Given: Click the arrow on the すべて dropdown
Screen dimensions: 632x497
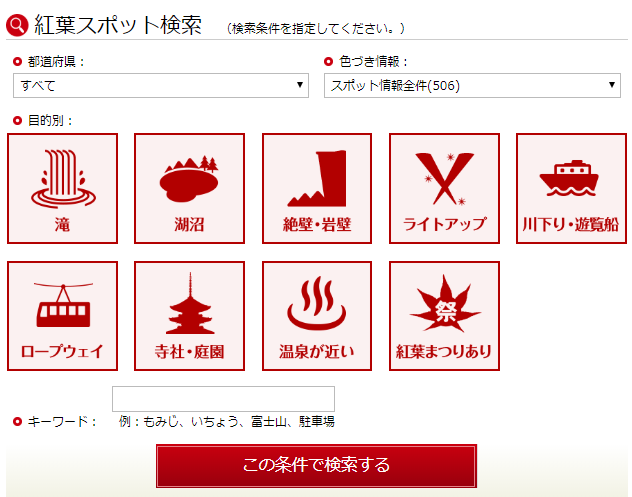Looking at the screenshot, I should coord(299,85).
